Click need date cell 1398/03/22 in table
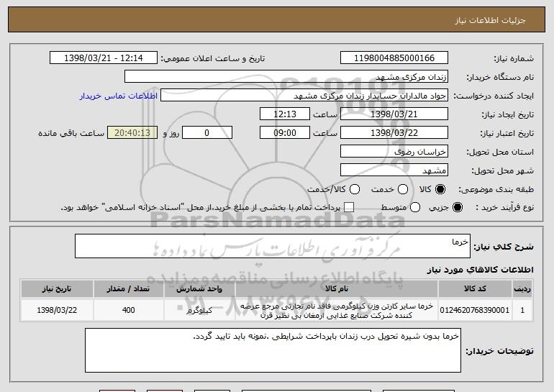The height and width of the screenshot is (392, 554). tap(57, 310)
